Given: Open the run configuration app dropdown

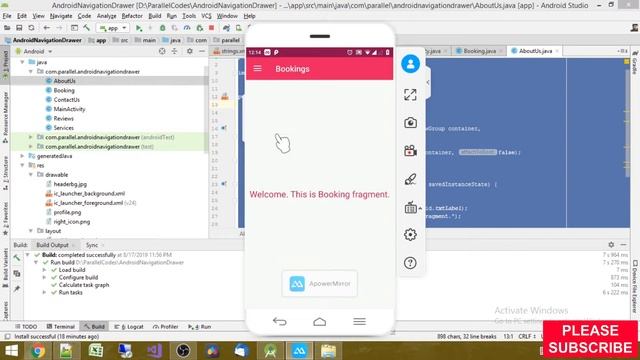Looking at the screenshot, I should (113, 28).
